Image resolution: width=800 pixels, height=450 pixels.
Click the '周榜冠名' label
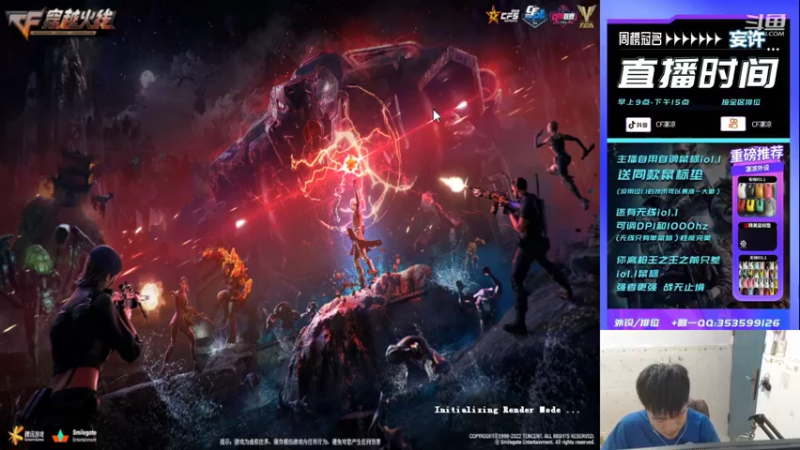pyautogui.click(x=640, y=39)
